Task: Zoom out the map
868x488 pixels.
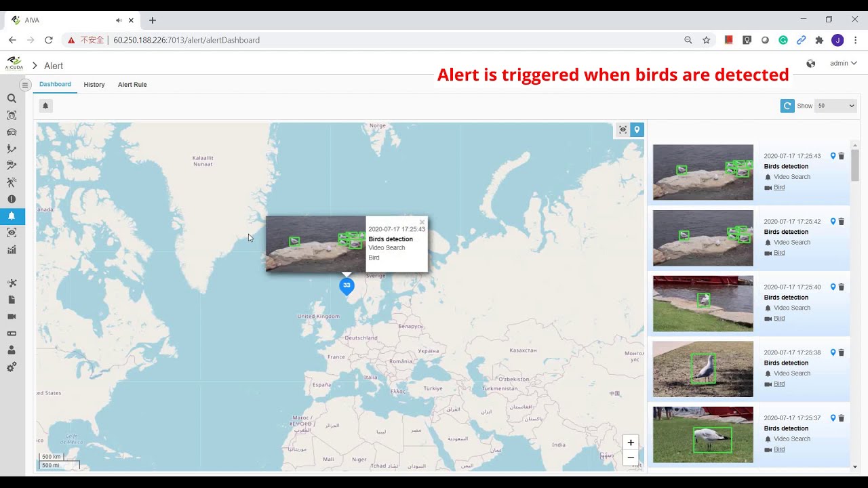Action: 631,458
